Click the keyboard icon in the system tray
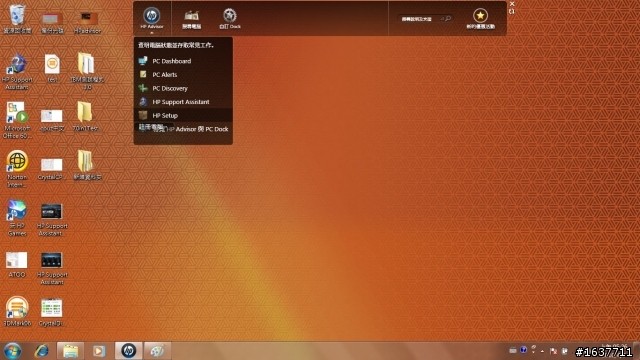Screen dimensions: 640x360 [x=513, y=350]
